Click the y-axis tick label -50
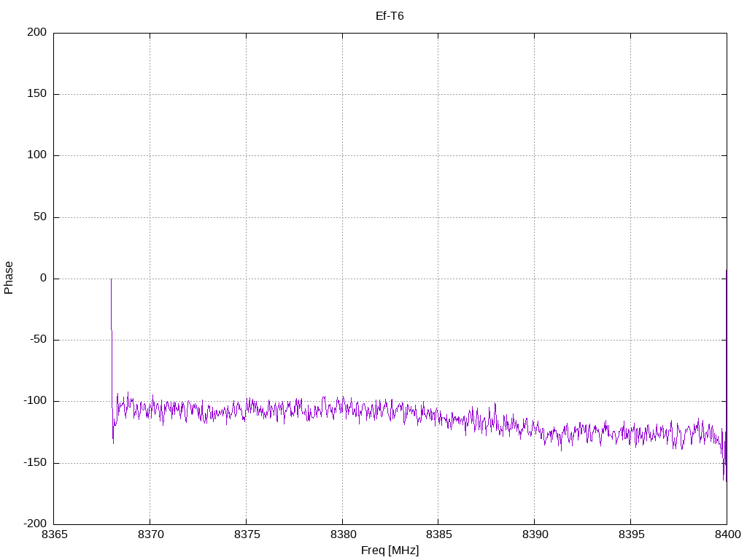Image resolution: width=747 pixels, height=560 pixels. pos(38,340)
